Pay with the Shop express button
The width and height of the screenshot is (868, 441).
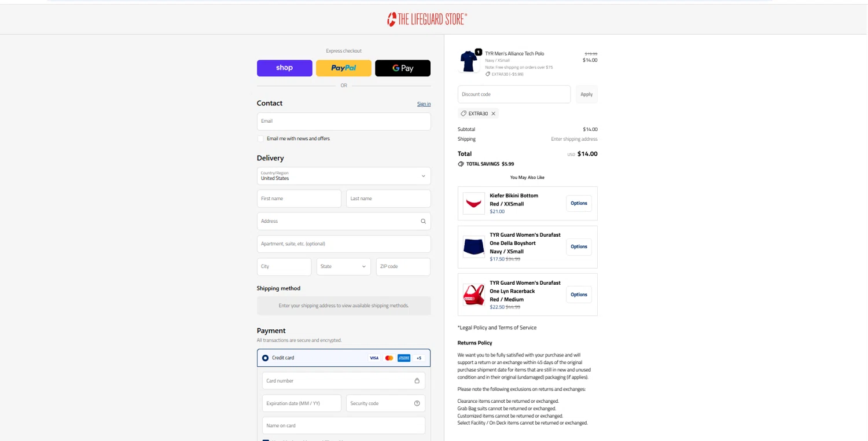284,68
